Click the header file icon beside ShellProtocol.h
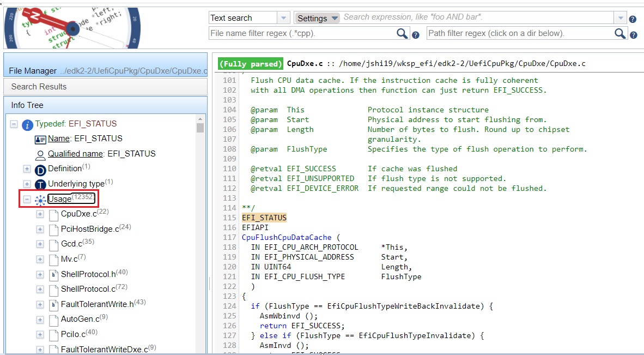This screenshot has width=644, height=355. point(53,275)
